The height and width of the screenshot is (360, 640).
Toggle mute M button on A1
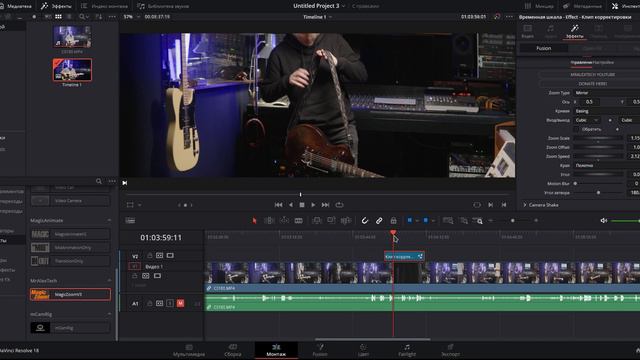[x=180, y=303]
